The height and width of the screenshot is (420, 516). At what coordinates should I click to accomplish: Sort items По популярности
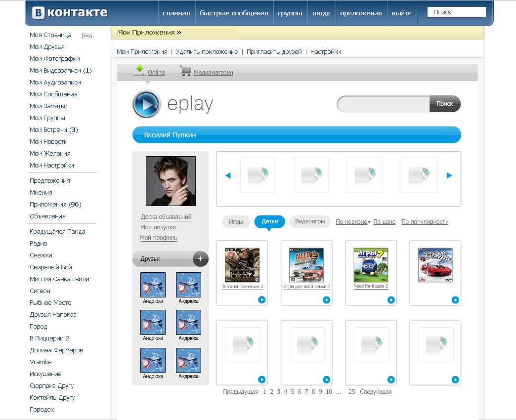pyautogui.click(x=425, y=222)
